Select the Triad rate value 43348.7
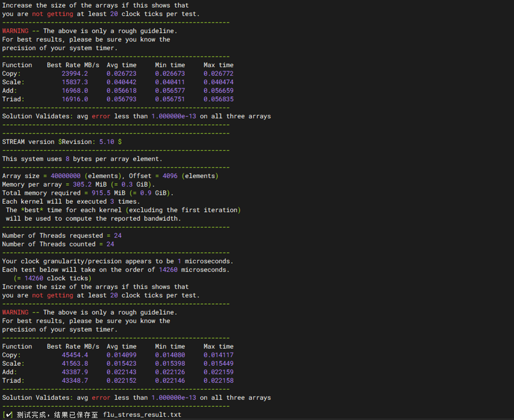Image resolution: width=514 pixels, height=420 pixels. pyautogui.click(x=75, y=381)
